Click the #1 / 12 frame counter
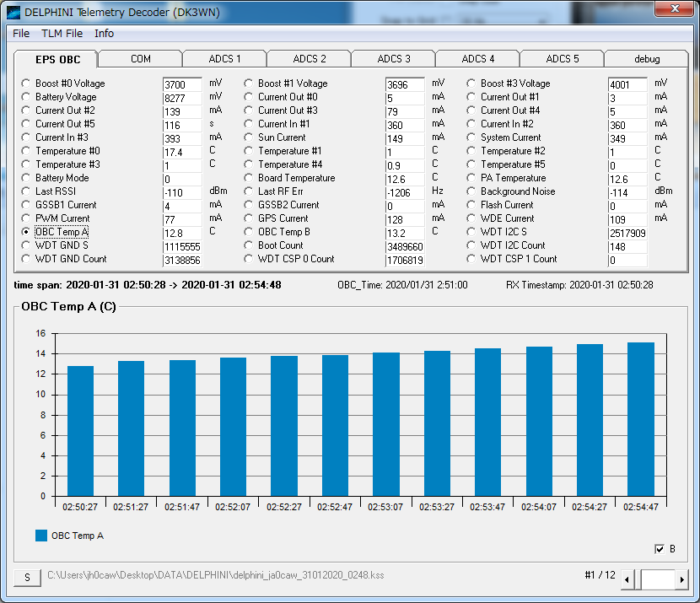This screenshot has height=603, width=700. (600, 575)
